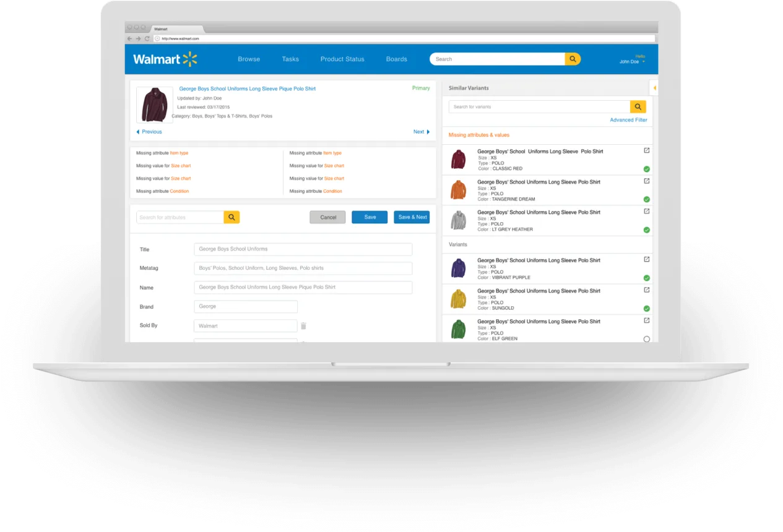Screen dimensions: 783x532
Task: Click the Primary label
Action: coord(421,88)
